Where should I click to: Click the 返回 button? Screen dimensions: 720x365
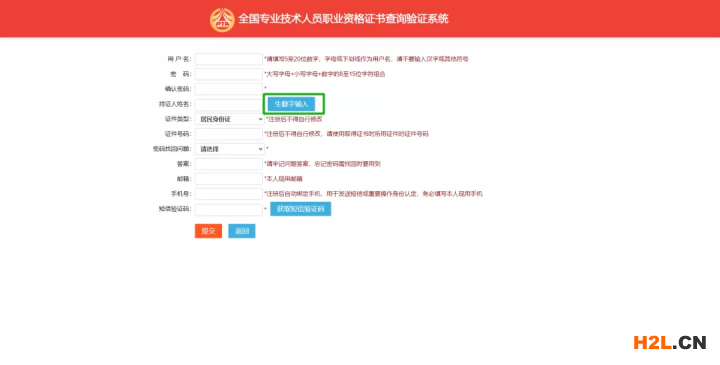click(242, 231)
